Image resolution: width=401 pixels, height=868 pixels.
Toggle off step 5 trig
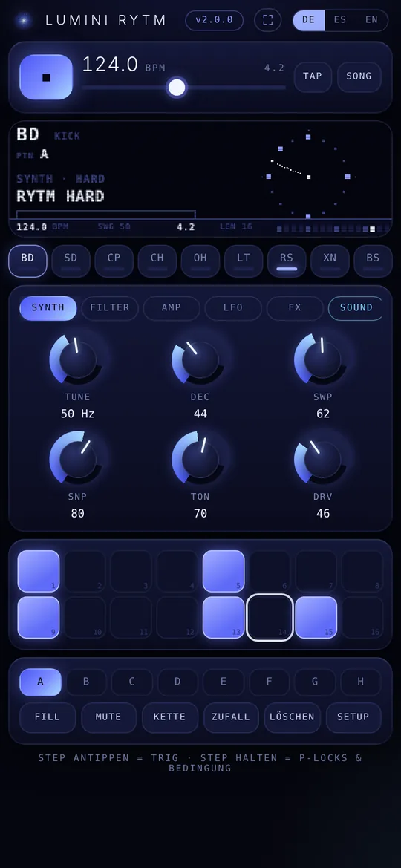pos(224,571)
